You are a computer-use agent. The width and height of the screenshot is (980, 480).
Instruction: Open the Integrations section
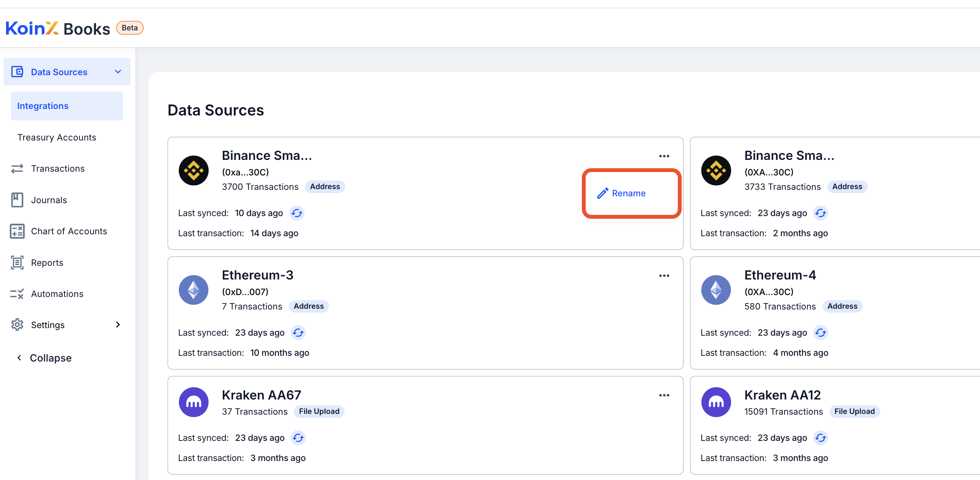pyautogui.click(x=67, y=106)
